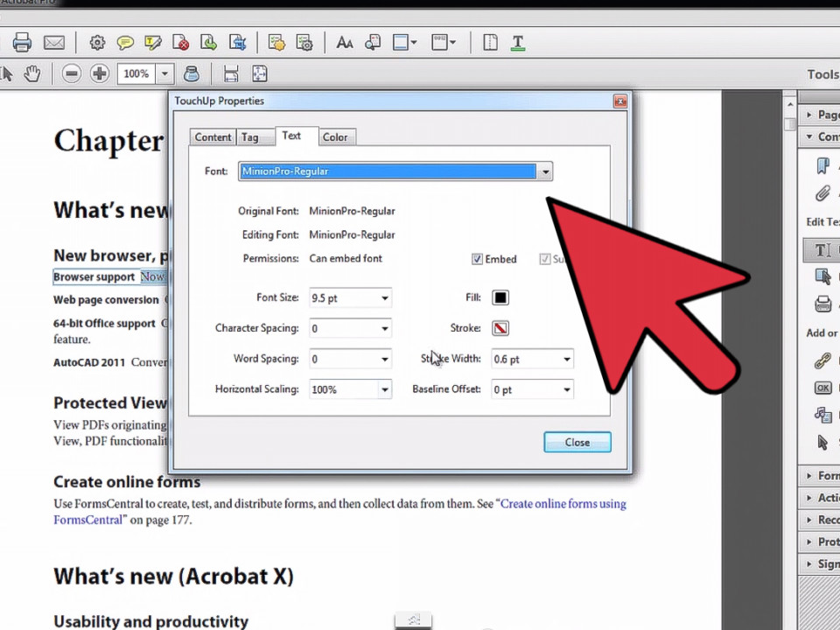Select the Edit Document Text tool
Image resolution: width=840 pixels, height=630 pixels.
click(x=822, y=250)
